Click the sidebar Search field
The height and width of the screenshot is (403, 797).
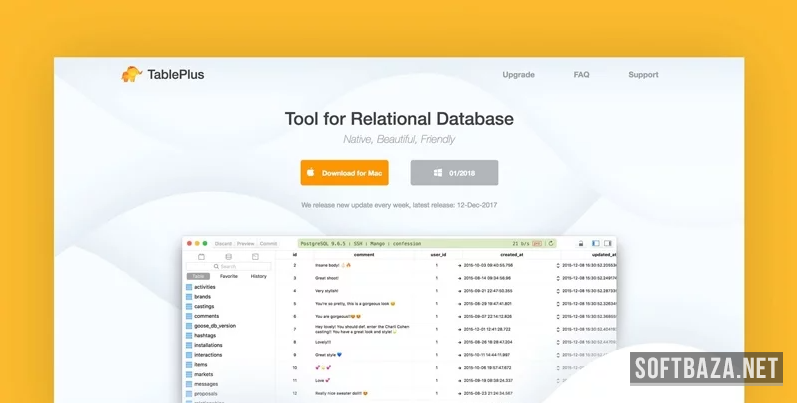(229, 267)
